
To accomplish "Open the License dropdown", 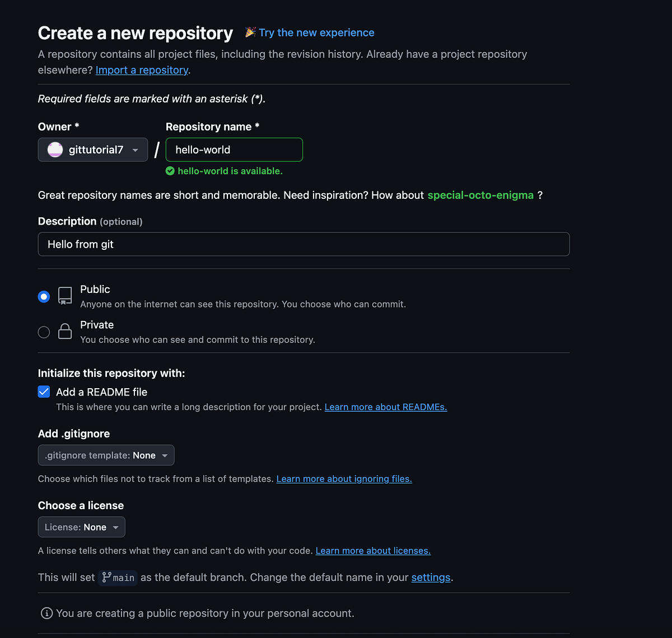I will coord(81,527).
